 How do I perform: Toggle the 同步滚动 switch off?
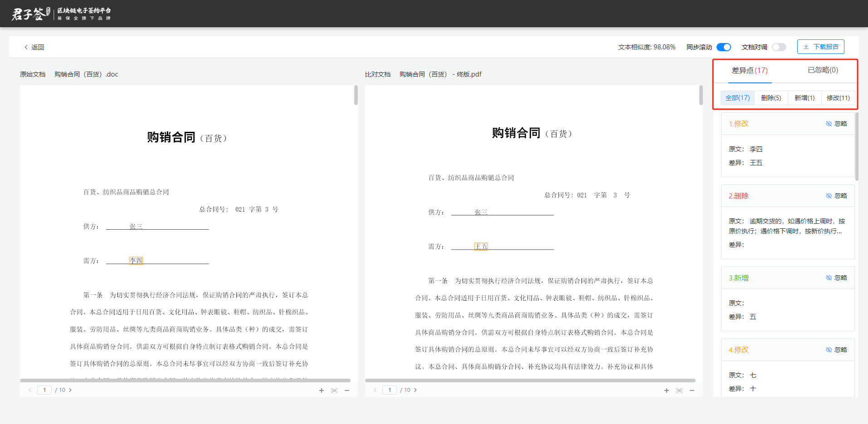pos(723,47)
